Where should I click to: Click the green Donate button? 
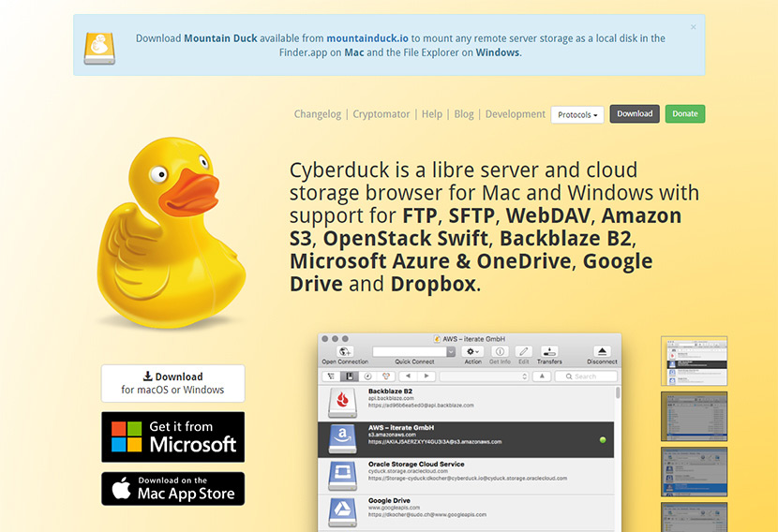click(684, 113)
